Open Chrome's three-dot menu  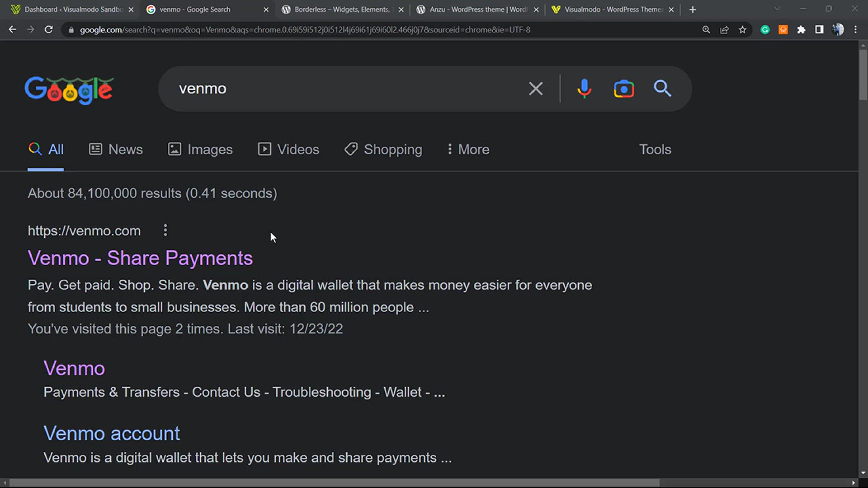(x=855, y=30)
